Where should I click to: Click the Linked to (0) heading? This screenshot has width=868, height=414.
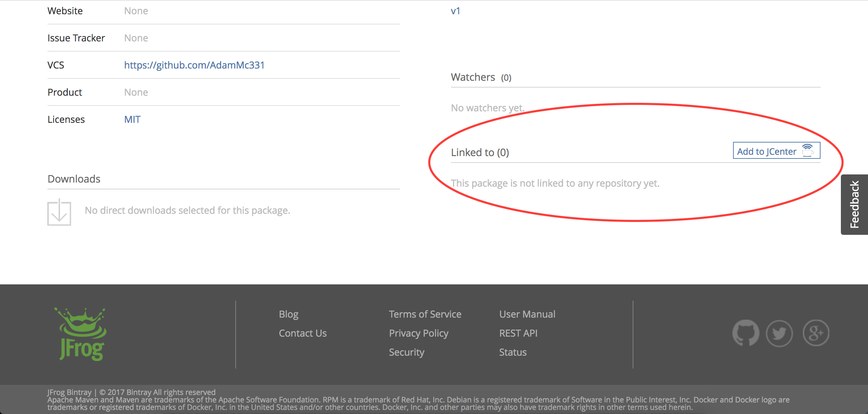(x=480, y=153)
